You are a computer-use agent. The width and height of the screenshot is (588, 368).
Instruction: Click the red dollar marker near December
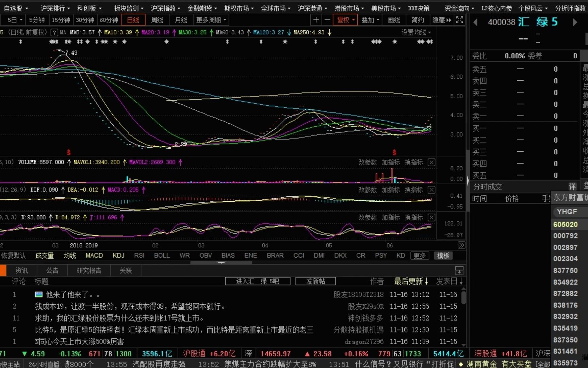tap(69, 152)
